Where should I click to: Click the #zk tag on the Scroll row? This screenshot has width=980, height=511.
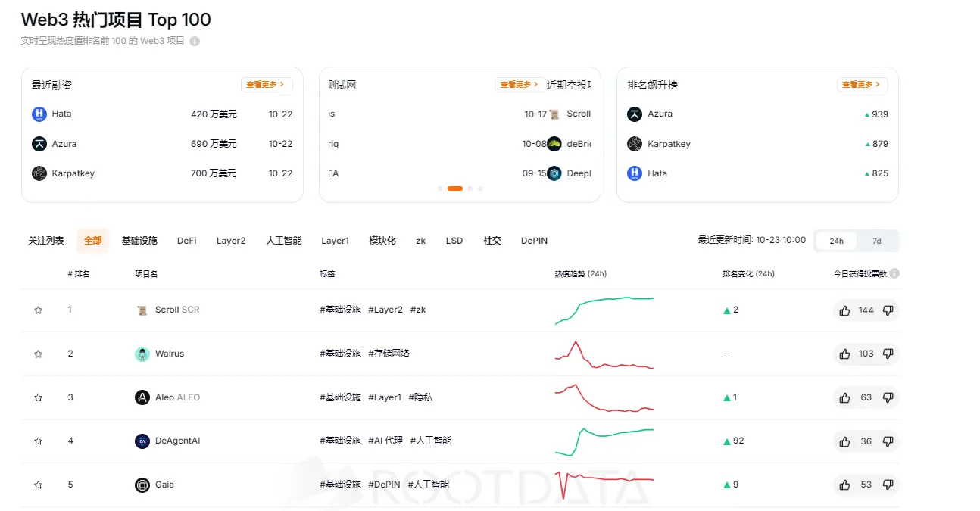pos(417,310)
